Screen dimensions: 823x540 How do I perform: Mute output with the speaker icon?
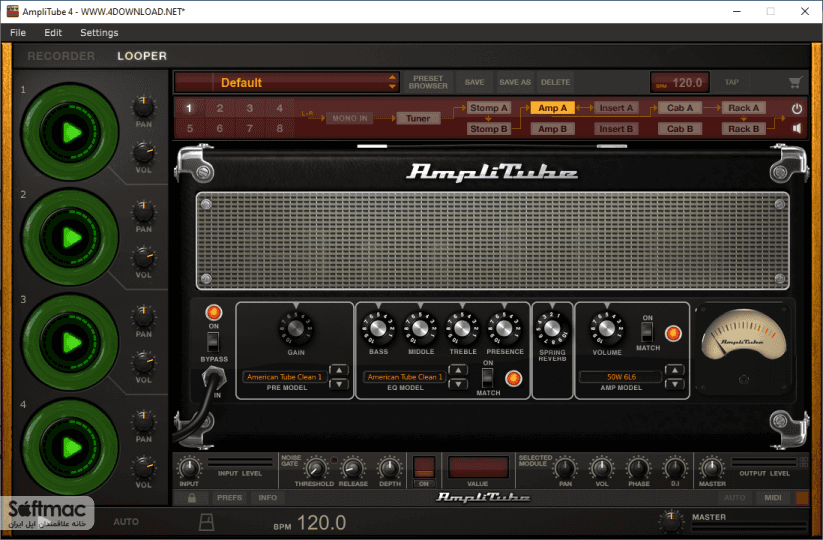(x=797, y=129)
